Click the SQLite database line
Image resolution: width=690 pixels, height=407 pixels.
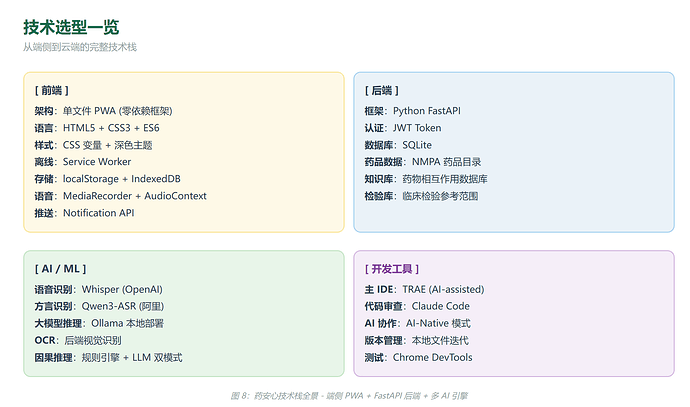click(x=398, y=145)
